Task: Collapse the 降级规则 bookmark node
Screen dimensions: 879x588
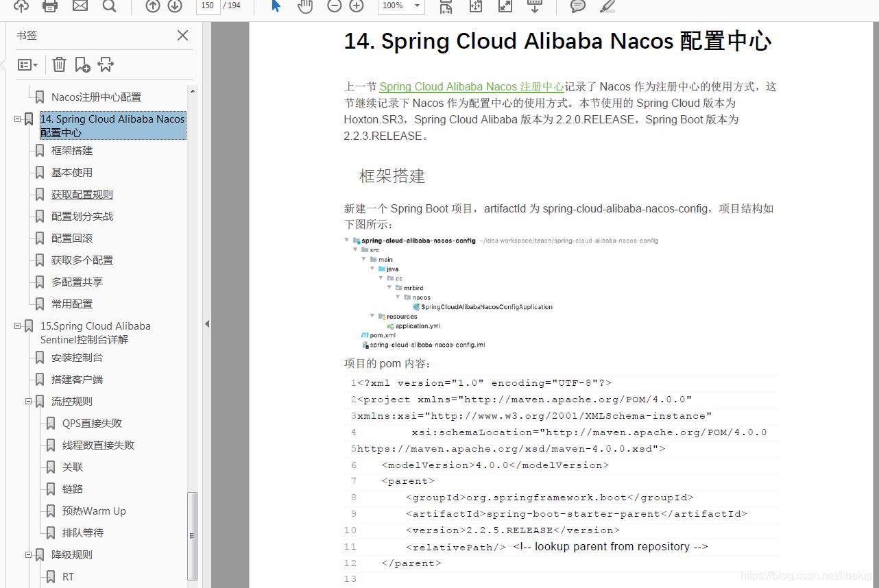Action: coord(29,555)
